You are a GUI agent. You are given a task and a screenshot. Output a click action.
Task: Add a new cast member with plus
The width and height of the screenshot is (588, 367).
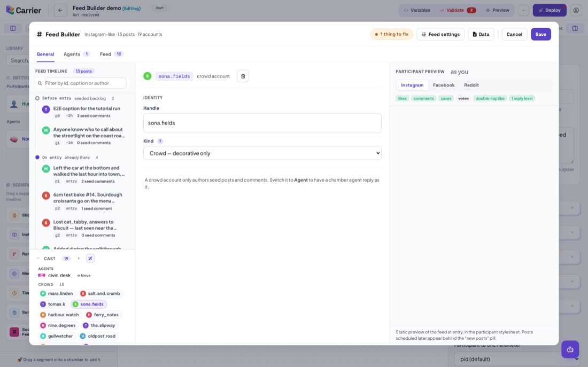pyautogui.click(x=79, y=258)
